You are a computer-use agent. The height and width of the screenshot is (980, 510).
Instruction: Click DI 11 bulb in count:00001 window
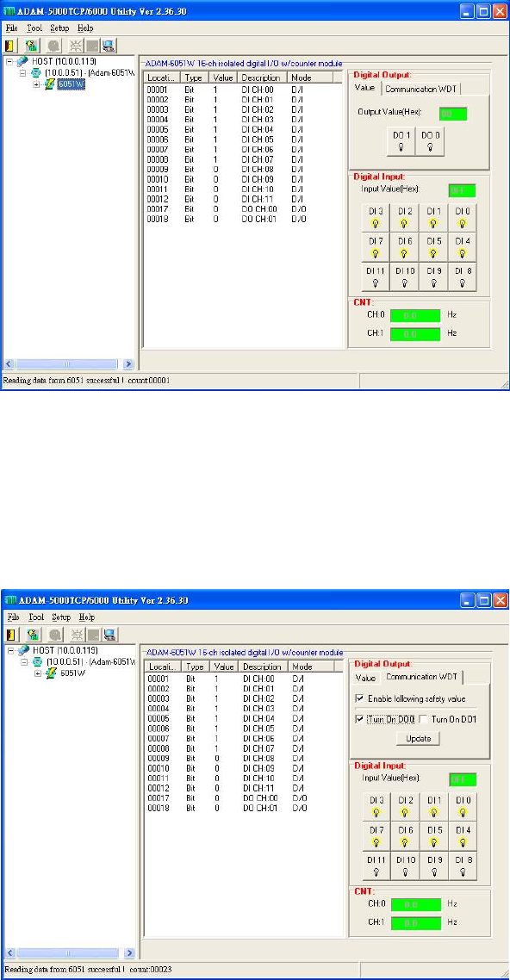376,277
